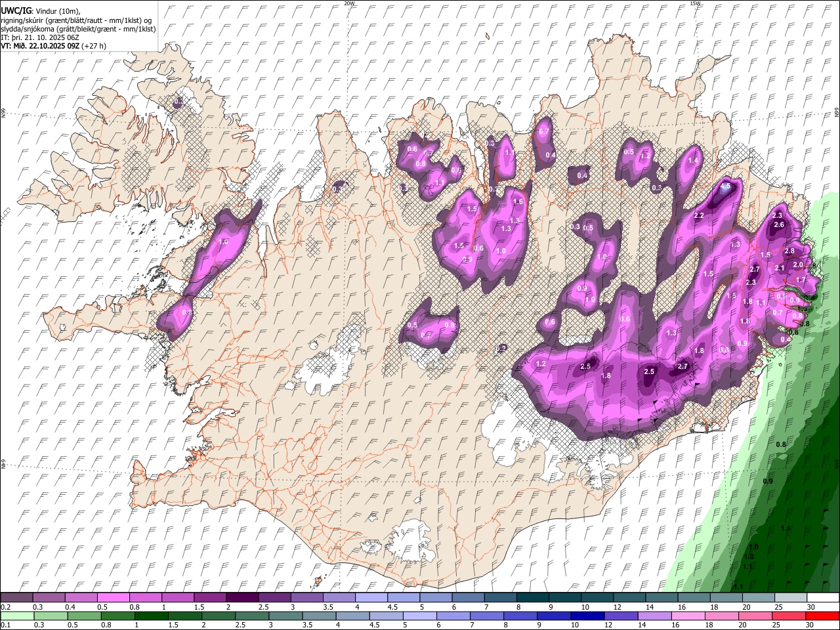Viewport: 840px width, 630px height.
Task: Pick the rain legend swatch labelled 0.5
Action: (x=84, y=616)
